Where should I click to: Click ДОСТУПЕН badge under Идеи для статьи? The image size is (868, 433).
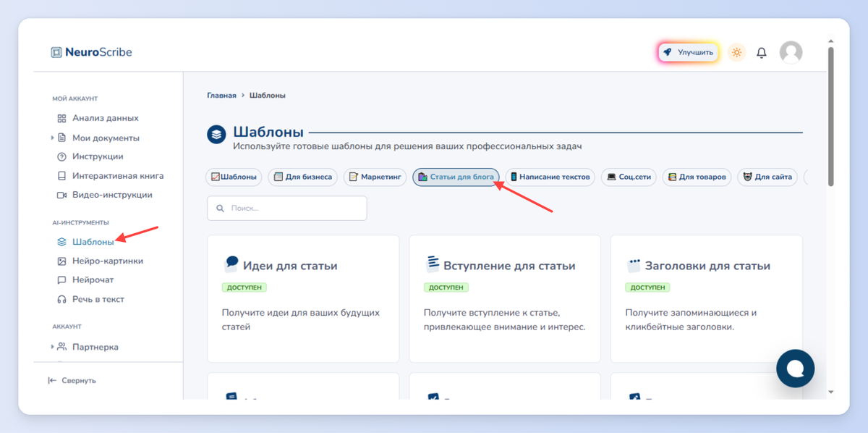click(x=244, y=287)
